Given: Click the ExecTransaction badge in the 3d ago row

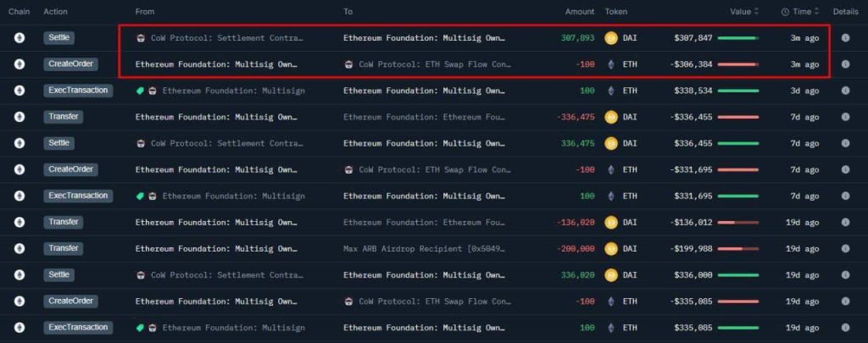Looking at the screenshot, I should pyautogui.click(x=78, y=91).
